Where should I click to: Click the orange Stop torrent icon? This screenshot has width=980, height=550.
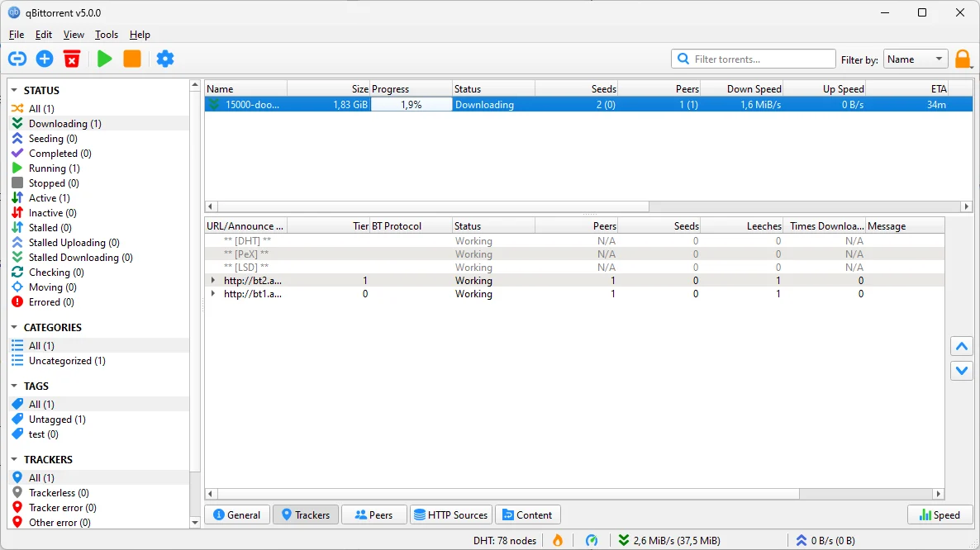pos(132,59)
